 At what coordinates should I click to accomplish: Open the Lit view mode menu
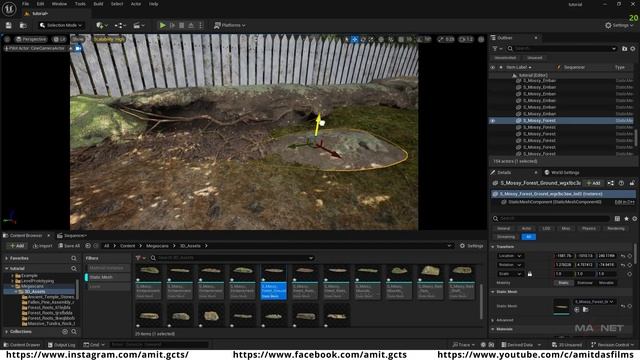(59, 39)
